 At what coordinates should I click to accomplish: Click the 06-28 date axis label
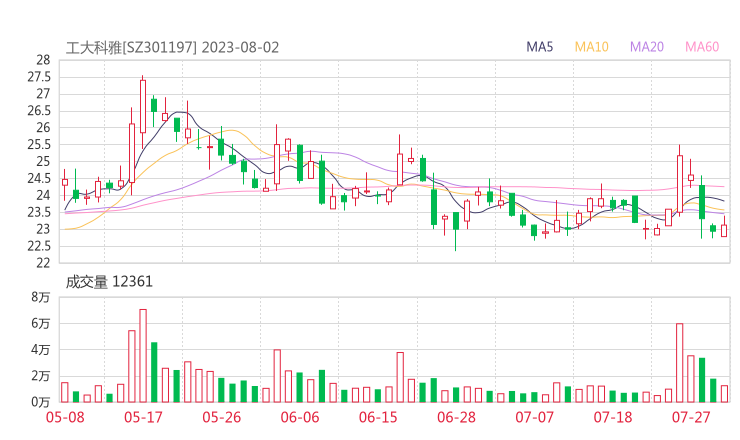456,417
